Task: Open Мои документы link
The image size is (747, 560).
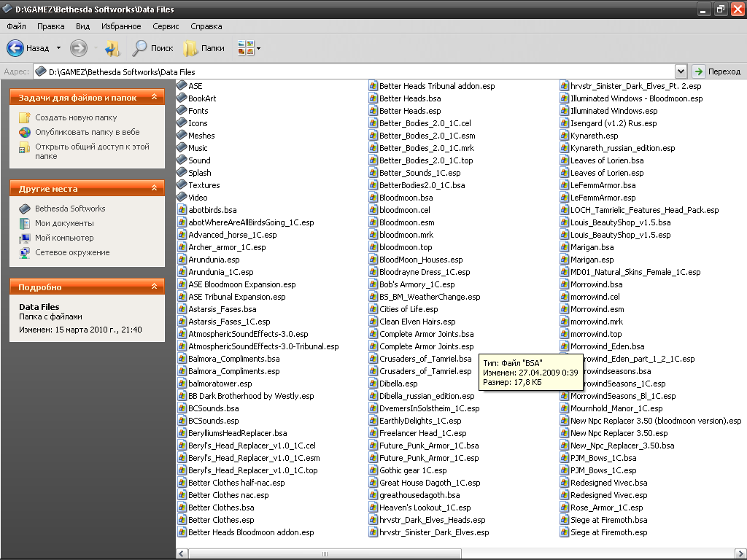Action: pyautogui.click(x=64, y=223)
